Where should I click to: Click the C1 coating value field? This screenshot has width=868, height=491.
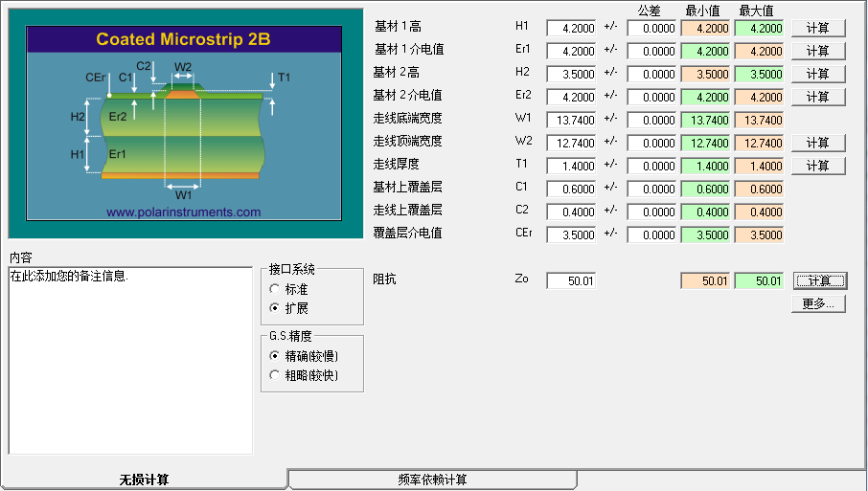pyautogui.click(x=571, y=189)
